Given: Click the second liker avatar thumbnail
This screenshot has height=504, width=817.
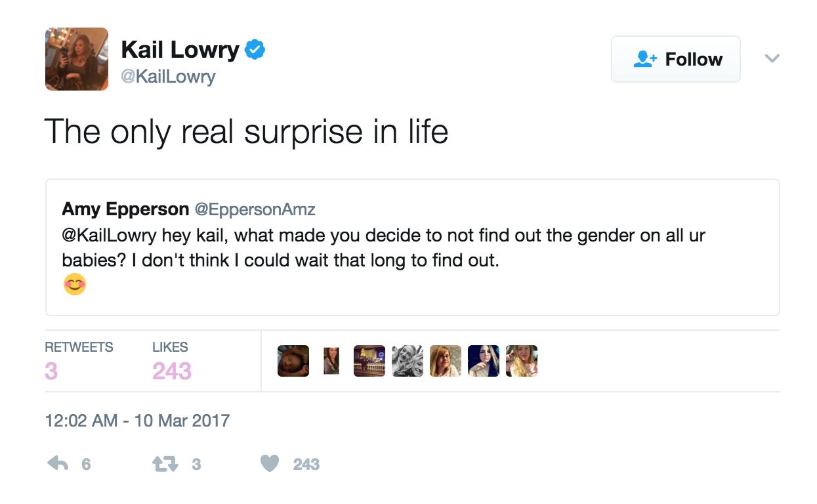Looking at the screenshot, I should click(331, 361).
